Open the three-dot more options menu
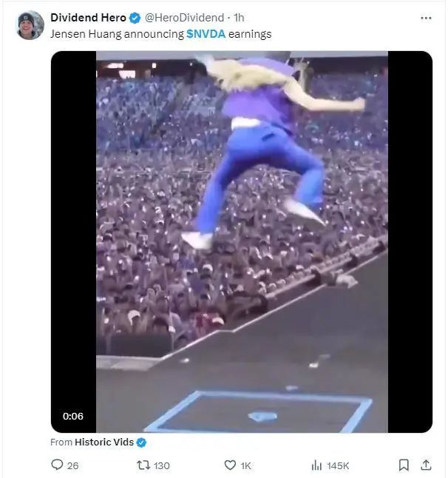Screen dimensions: 448x478 coord(426,18)
